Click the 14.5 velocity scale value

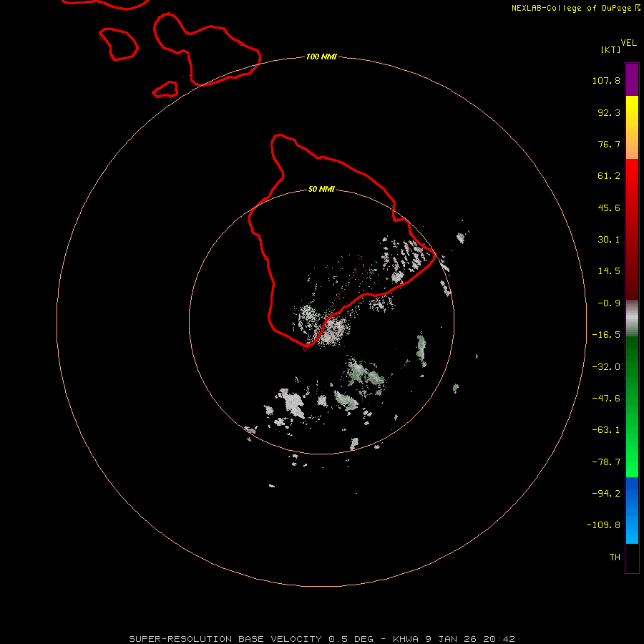point(609,271)
